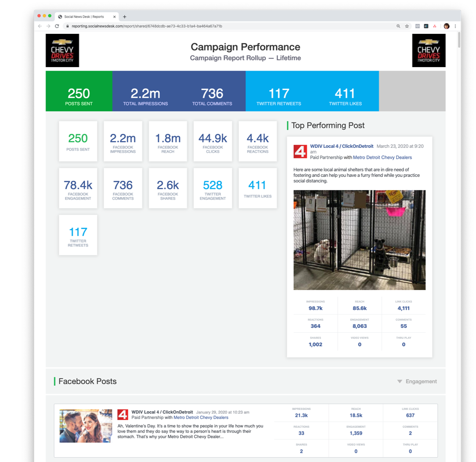
Task: Click Campaign Report Rollup — Lifetime subtitle
Action: point(245,58)
